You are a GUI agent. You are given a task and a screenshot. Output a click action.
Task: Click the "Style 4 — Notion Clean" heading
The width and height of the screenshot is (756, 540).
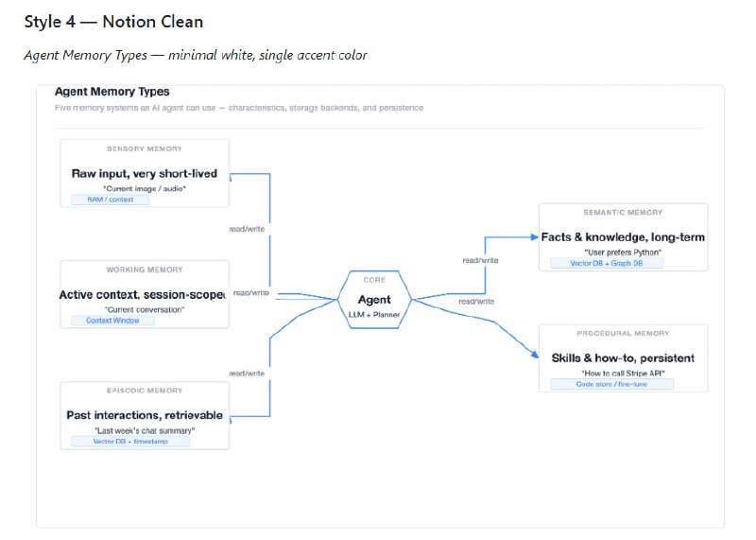113,22
